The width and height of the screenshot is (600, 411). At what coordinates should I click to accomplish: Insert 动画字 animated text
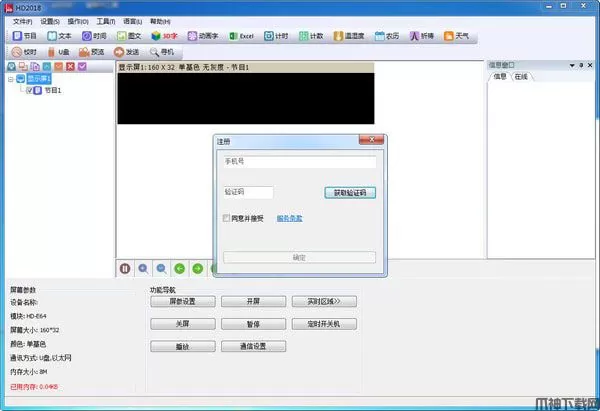[203, 36]
